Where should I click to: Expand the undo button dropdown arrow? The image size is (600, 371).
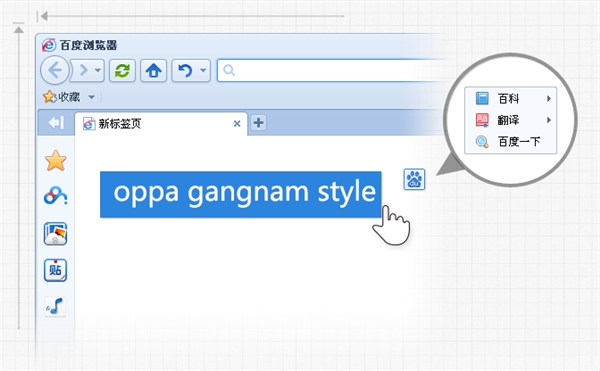pos(203,70)
